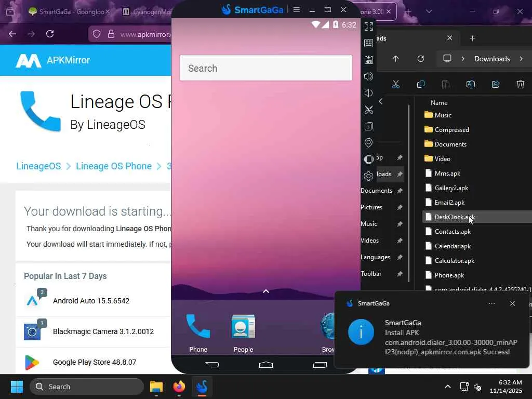Open SmartGaGa keyboard mapping icon

pos(368,43)
